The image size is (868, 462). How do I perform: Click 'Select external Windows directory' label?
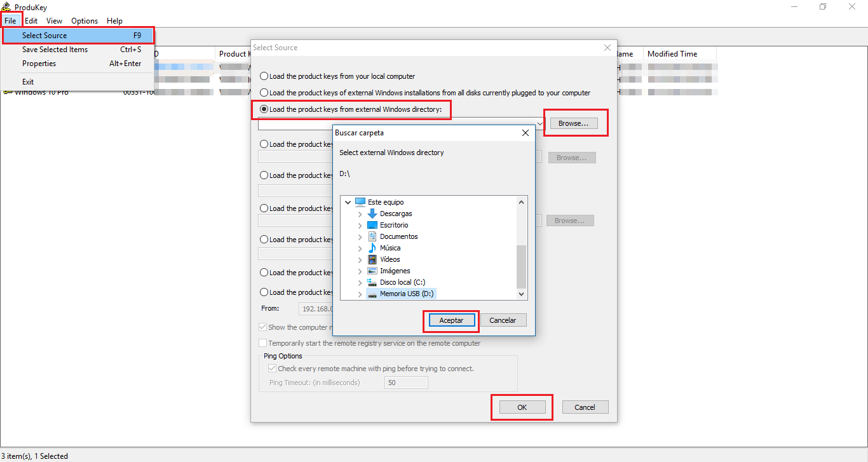391,153
